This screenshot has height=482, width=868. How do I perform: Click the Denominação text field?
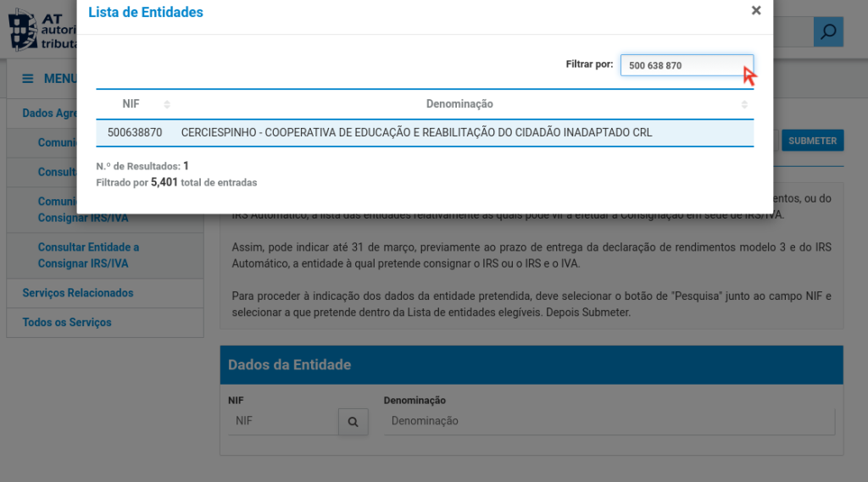[x=609, y=421]
